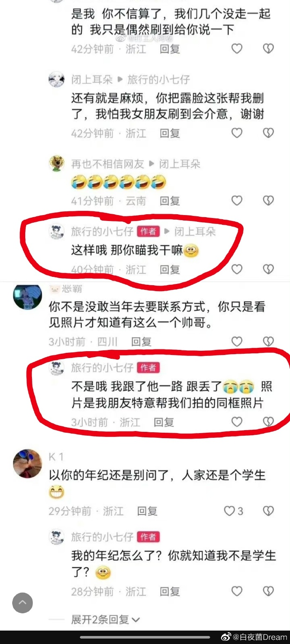Toggle like on first comment at top
The height and width of the screenshot is (644, 290).
237,49
